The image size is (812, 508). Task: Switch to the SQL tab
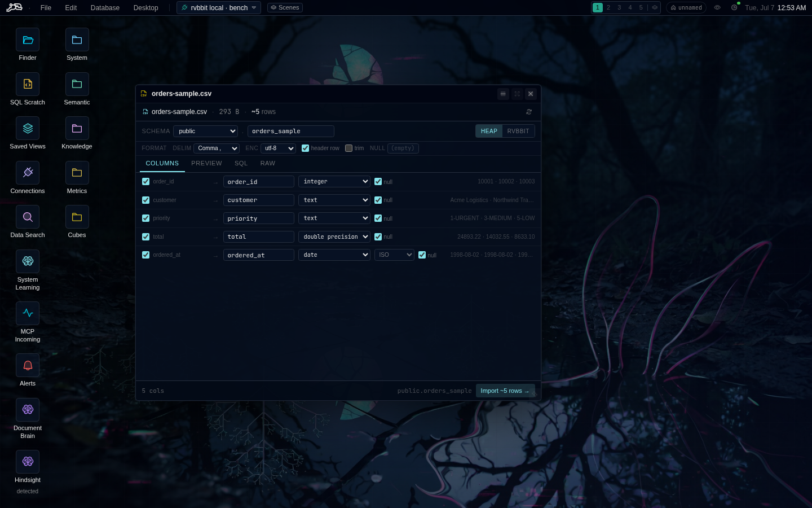(241, 163)
